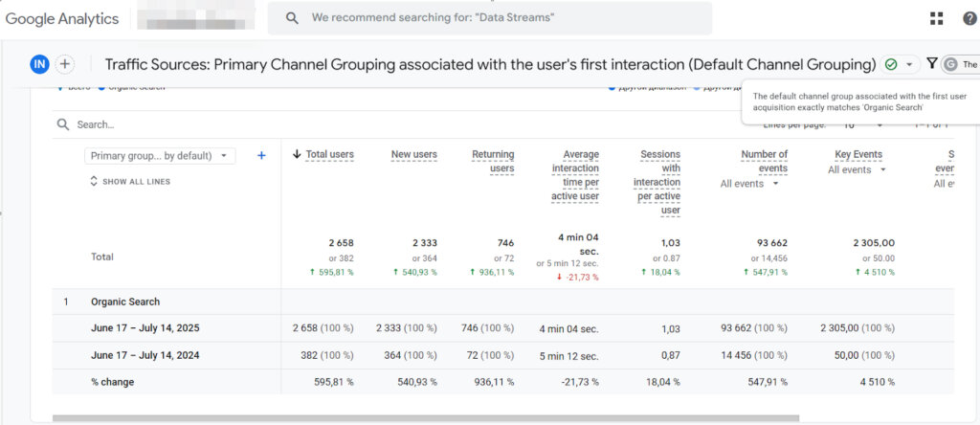Open lines per page dropdown
Image resolution: width=980 pixels, height=425 pixels.
tap(862, 125)
